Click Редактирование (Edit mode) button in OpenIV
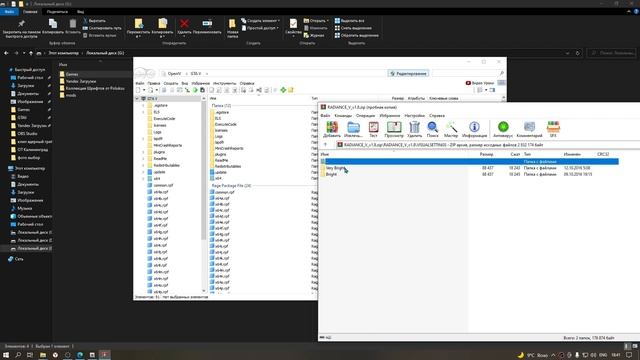 pos(408,73)
